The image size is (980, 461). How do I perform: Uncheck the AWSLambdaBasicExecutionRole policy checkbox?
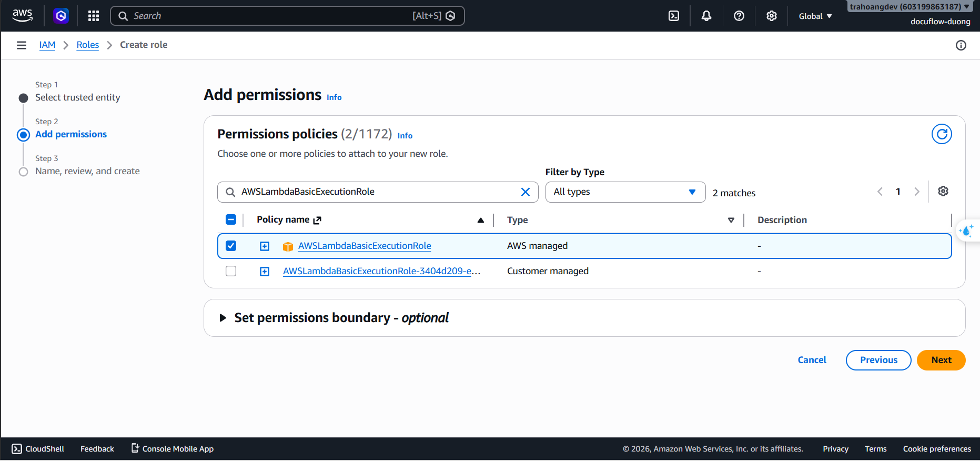(x=231, y=246)
